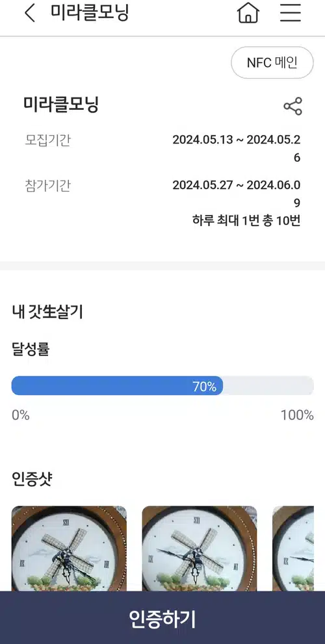Tap the 하루 최대 1번 총 10번 text
Image resolution: width=325 pixels, height=644 pixels.
[x=246, y=220]
